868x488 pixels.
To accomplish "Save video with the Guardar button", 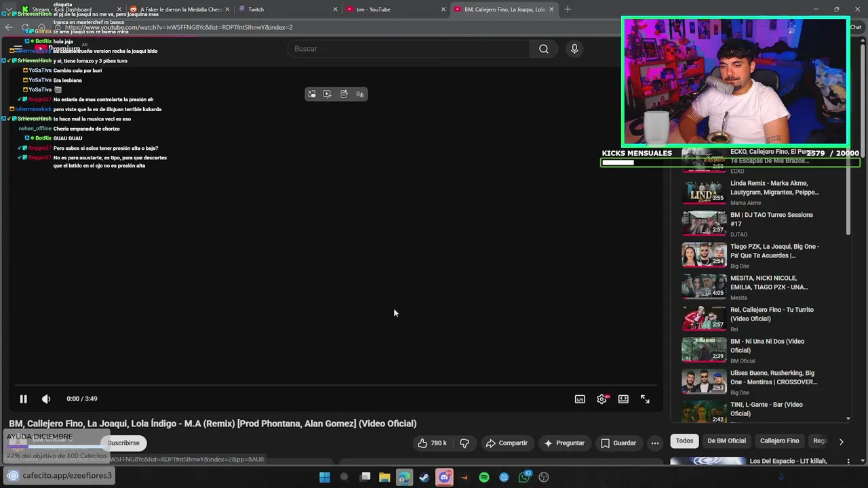I will point(618,443).
